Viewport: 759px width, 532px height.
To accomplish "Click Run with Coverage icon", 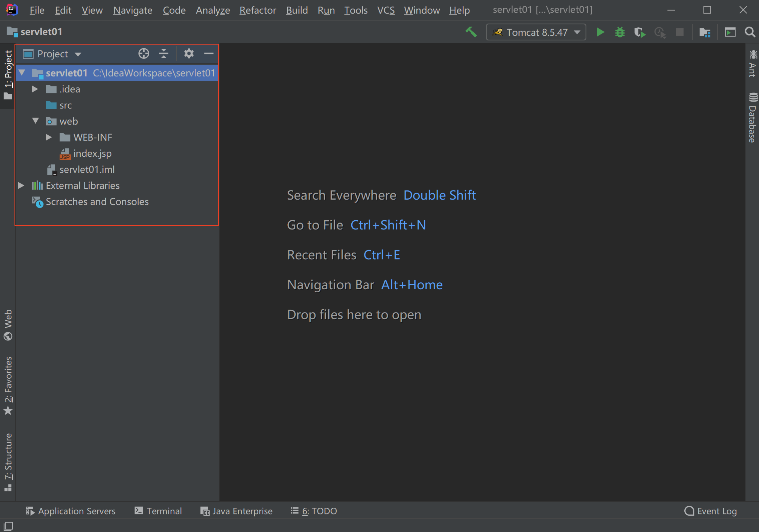I will coord(640,32).
